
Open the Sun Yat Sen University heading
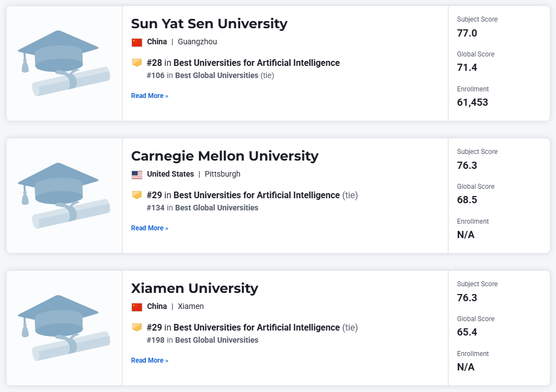(209, 24)
